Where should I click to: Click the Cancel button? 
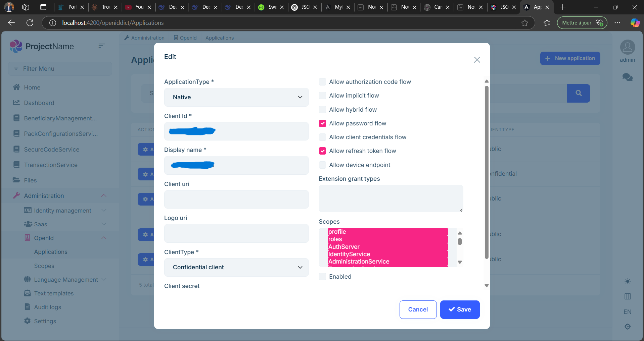(418, 309)
